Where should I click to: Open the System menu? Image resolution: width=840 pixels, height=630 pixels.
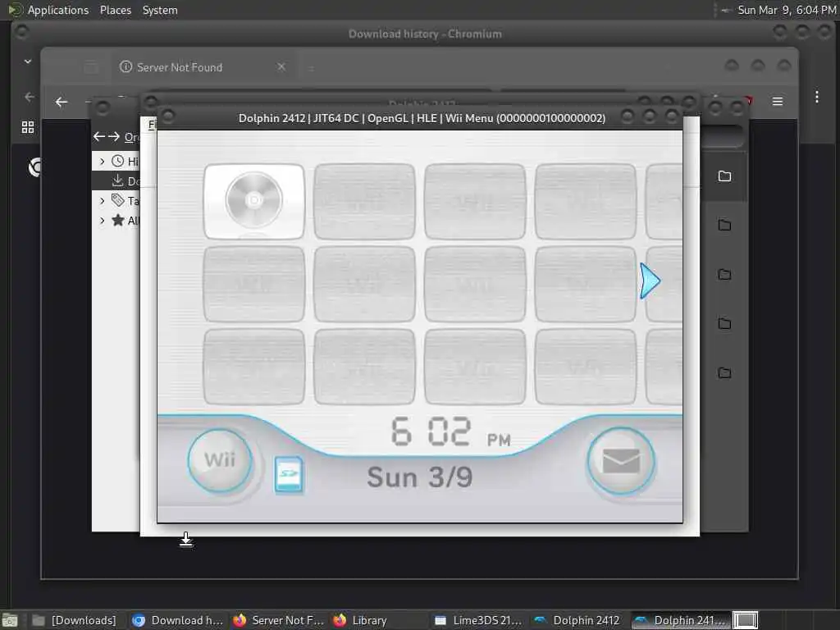(160, 10)
